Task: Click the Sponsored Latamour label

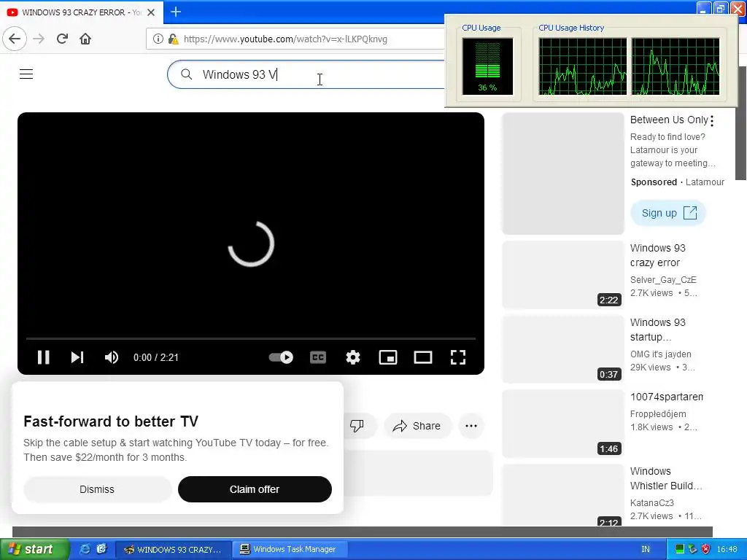Action: pos(678,182)
